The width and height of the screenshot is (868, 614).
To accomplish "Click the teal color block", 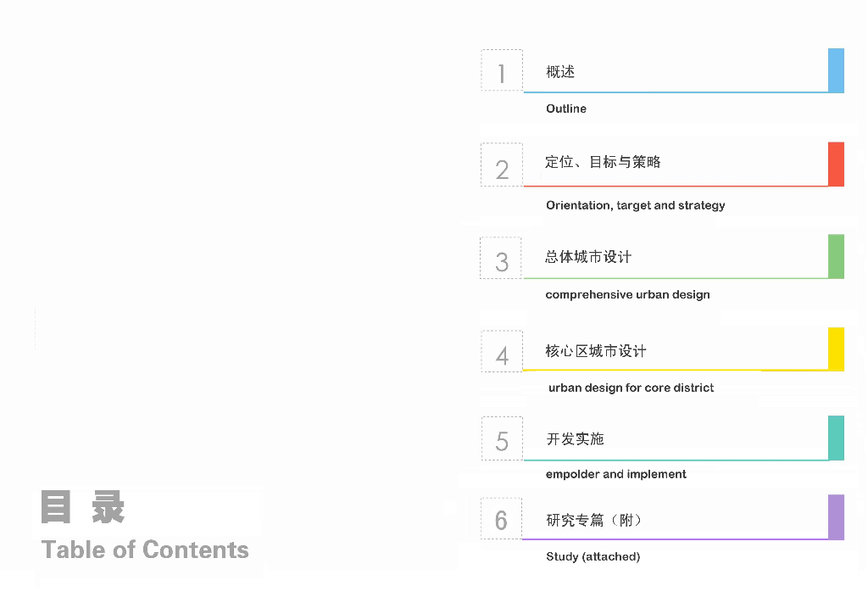I will 836,438.
